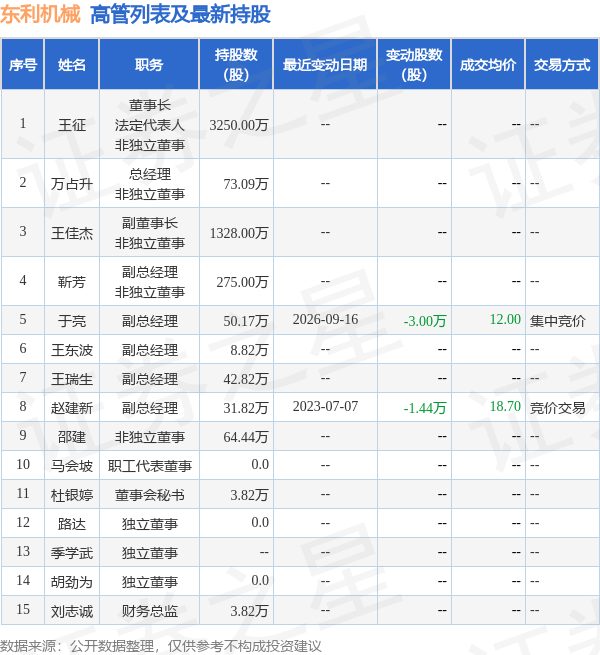Click the 12.00 average price value

(x=505, y=320)
